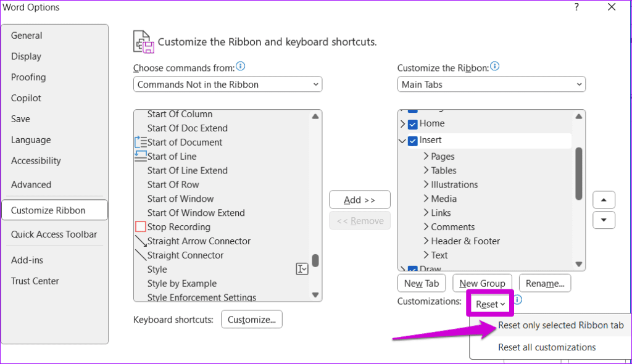Screen dimensions: 632x364
Task: Expand the Illustrations group
Action: [x=426, y=184]
